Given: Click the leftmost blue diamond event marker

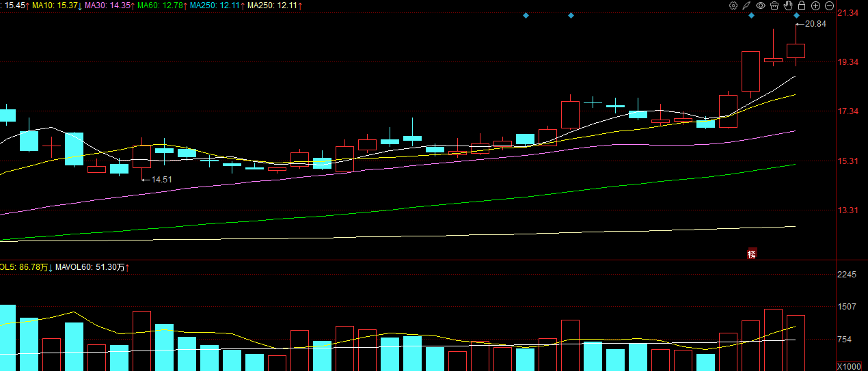Looking at the screenshot, I should click(526, 15).
